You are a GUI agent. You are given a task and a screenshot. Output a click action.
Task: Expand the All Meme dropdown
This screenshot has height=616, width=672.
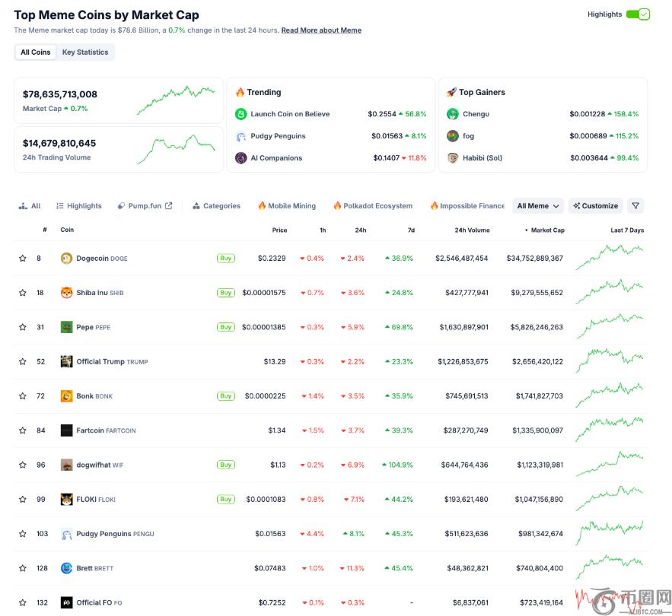[x=538, y=206]
